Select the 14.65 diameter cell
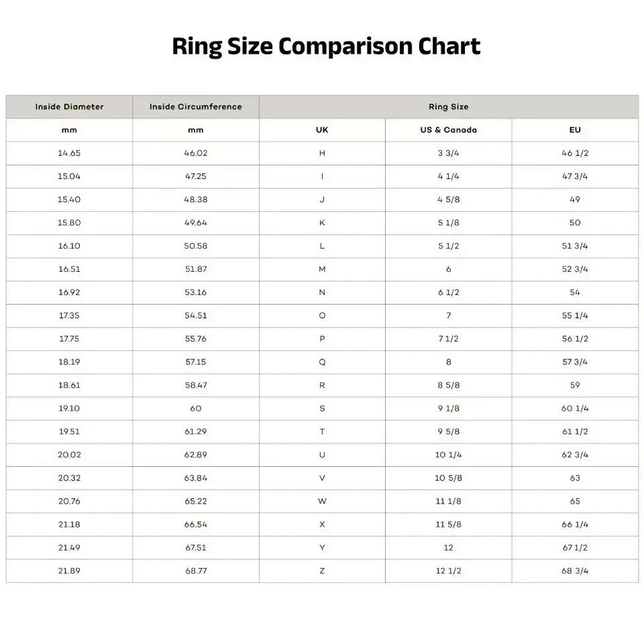644x644 pixels. 69,153
